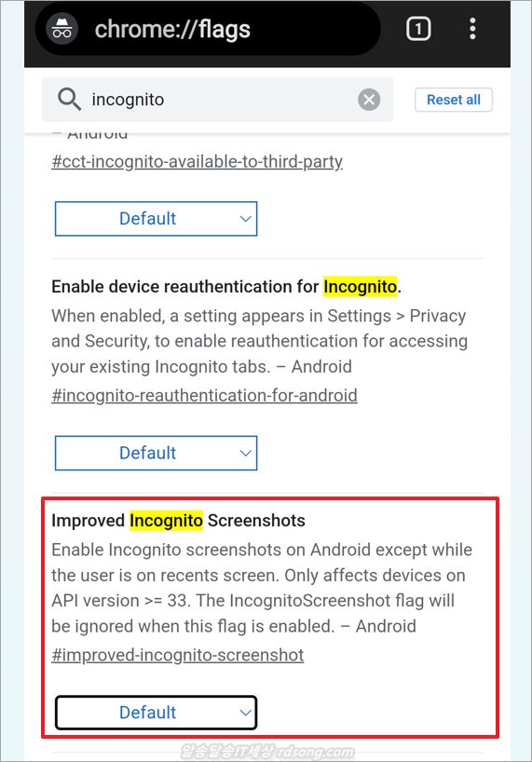
Task: Click chevron arrow on Improved Incognito Screenshots dropdown
Action: coord(246,713)
